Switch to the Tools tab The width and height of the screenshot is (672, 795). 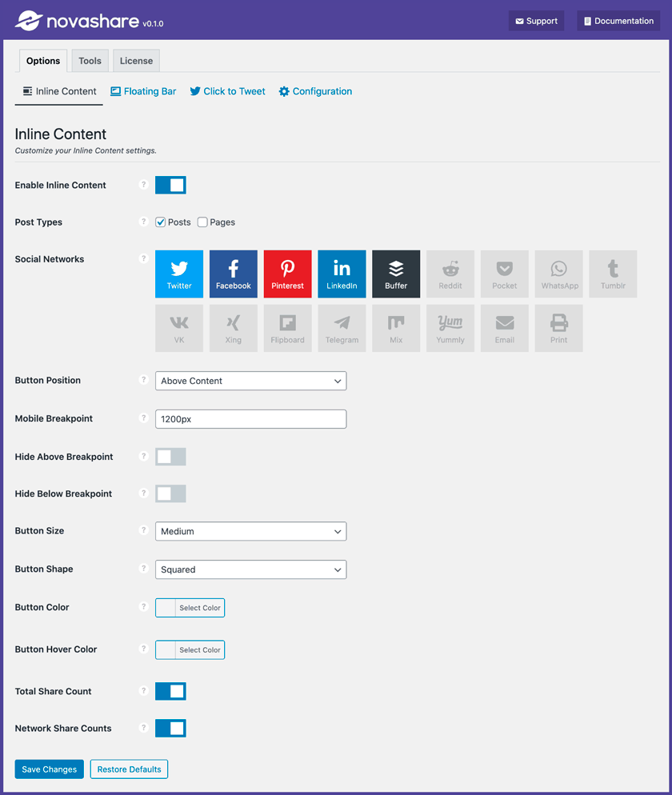click(90, 61)
